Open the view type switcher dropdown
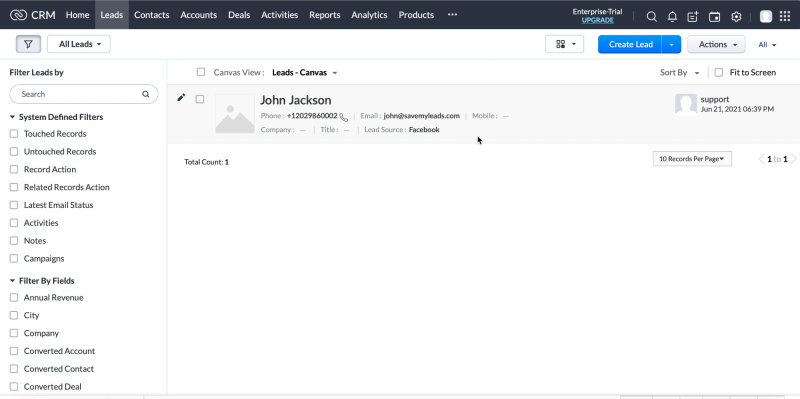This screenshot has height=399, width=800. [x=564, y=44]
